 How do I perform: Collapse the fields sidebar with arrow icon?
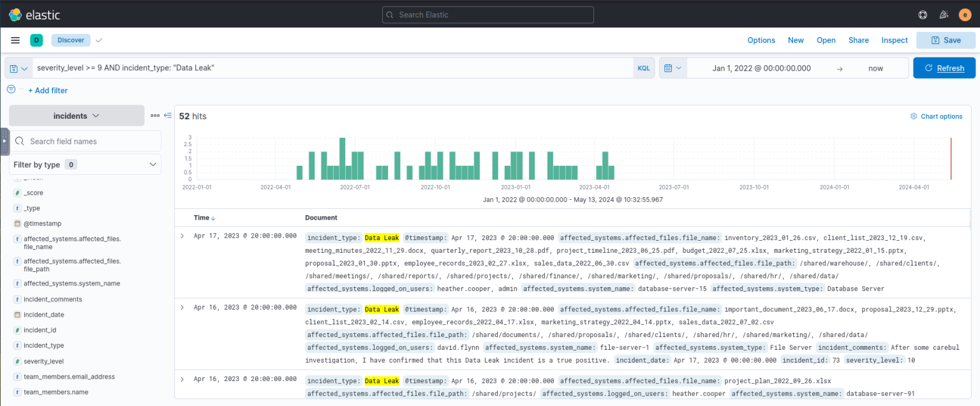pyautogui.click(x=167, y=116)
